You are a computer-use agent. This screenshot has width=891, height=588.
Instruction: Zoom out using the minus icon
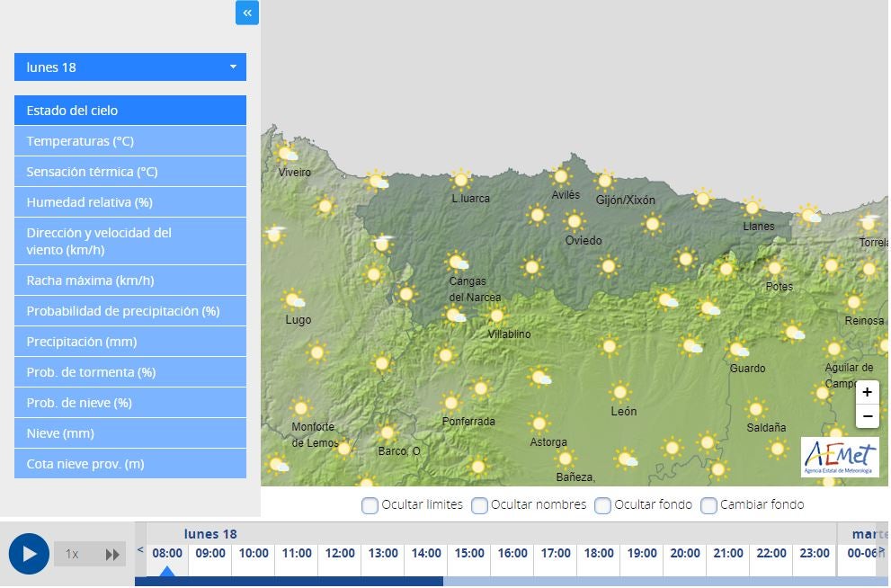pyautogui.click(x=867, y=416)
